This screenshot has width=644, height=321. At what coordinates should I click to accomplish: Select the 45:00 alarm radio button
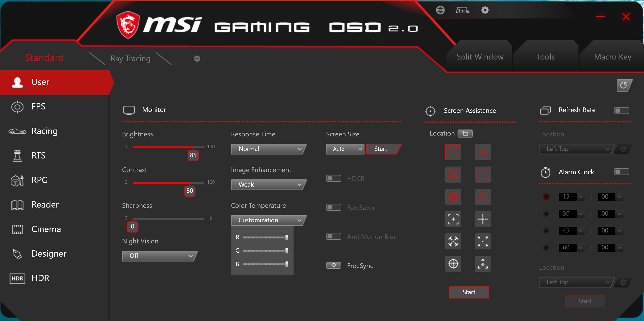(x=546, y=231)
